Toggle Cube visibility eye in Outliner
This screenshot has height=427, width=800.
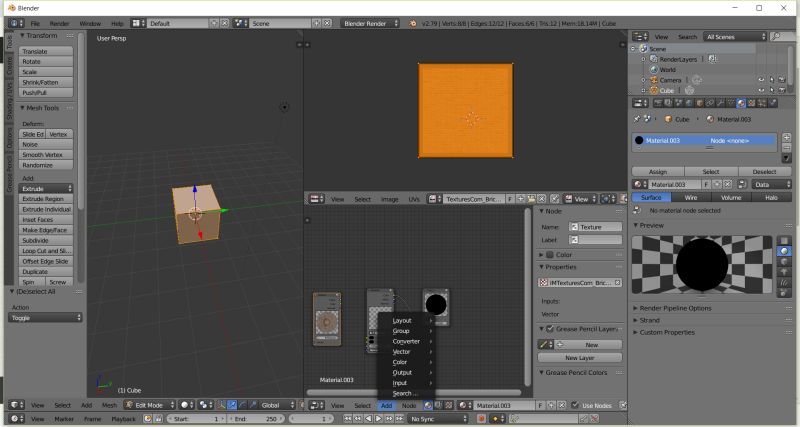761,90
